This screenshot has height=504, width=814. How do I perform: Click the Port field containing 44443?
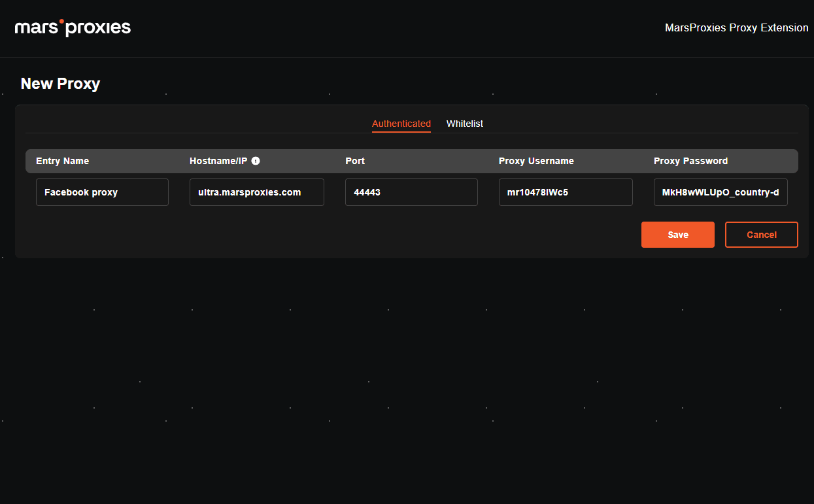tap(411, 192)
